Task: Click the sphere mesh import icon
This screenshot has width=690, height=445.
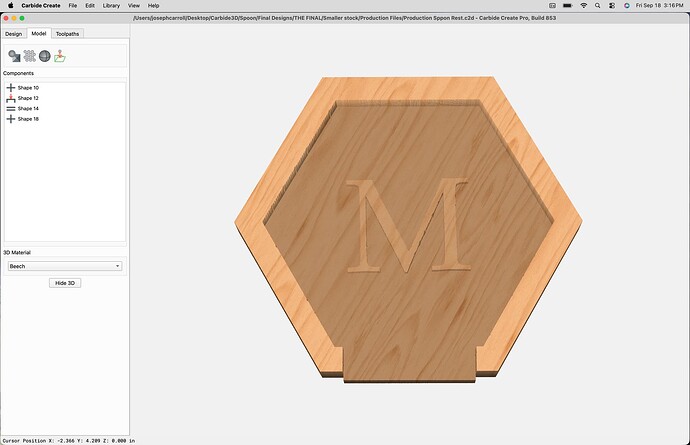Action: coord(44,56)
